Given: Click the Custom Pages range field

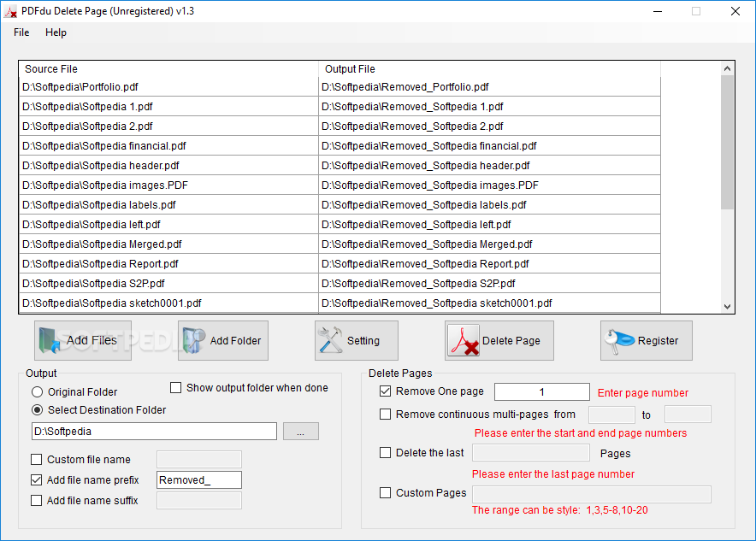Looking at the screenshot, I should tap(592, 494).
